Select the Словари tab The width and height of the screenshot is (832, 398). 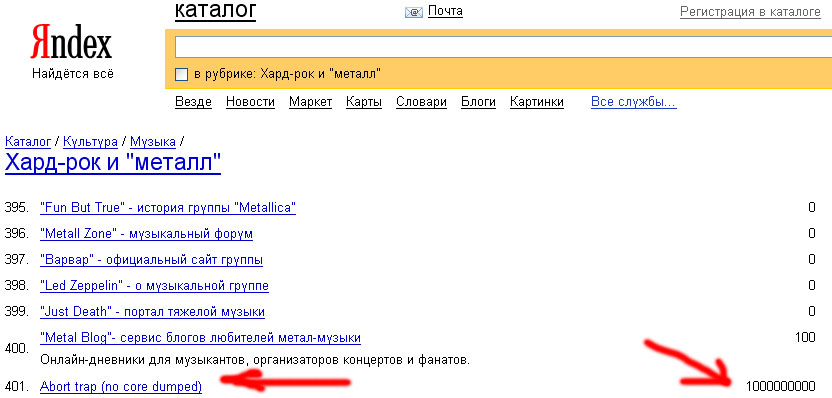click(x=421, y=102)
